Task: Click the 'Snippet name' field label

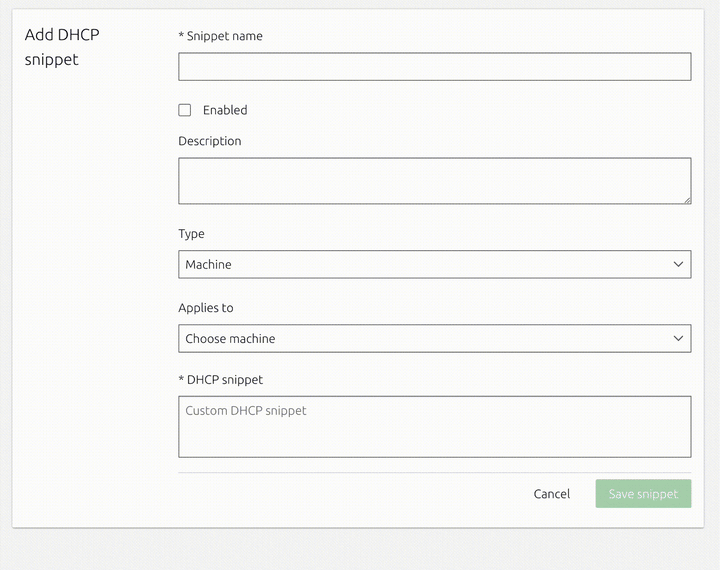Action: (x=225, y=36)
